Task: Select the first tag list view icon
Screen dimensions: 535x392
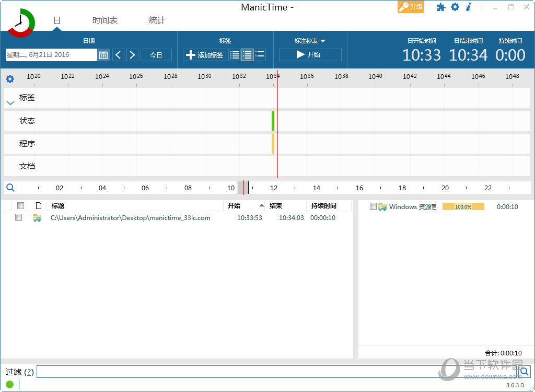Action: pos(235,55)
